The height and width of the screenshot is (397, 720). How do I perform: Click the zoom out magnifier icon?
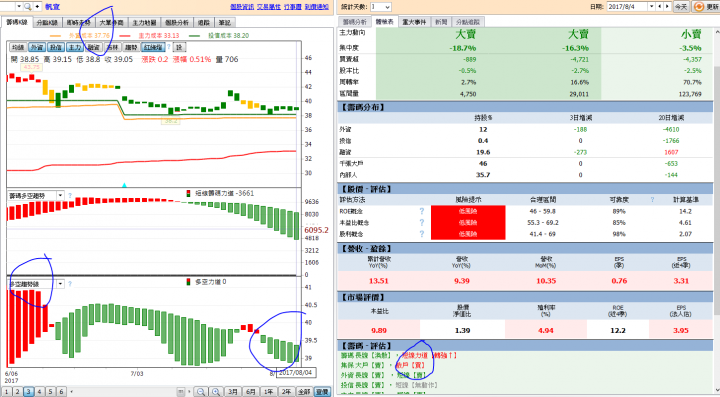201,391
